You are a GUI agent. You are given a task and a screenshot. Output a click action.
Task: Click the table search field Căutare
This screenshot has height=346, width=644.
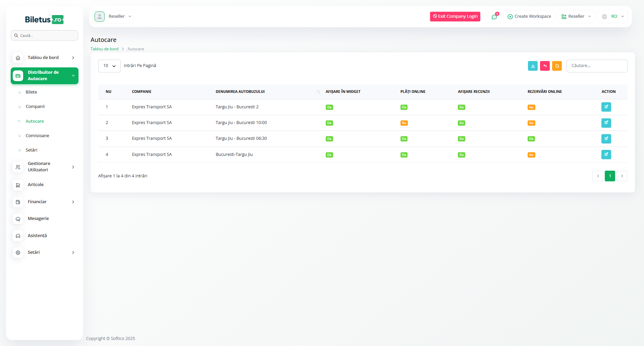[597, 66]
